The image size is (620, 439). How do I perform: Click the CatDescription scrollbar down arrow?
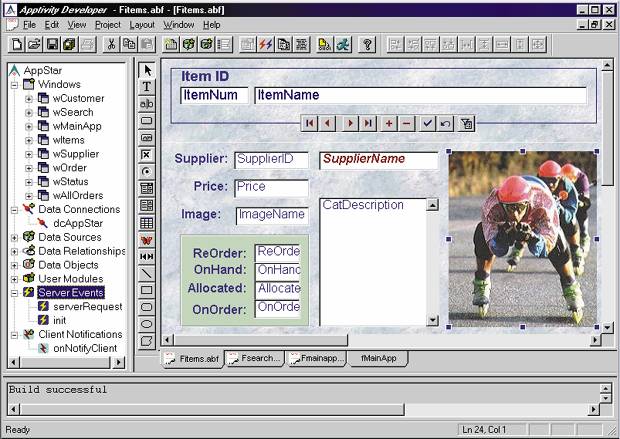(432, 320)
